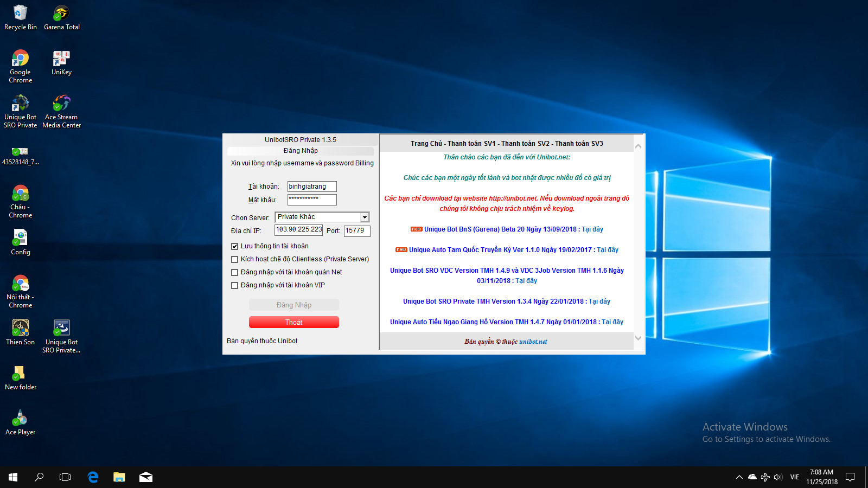Open network status tray icon
This screenshot has width=868, height=488.
[x=765, y=477]
